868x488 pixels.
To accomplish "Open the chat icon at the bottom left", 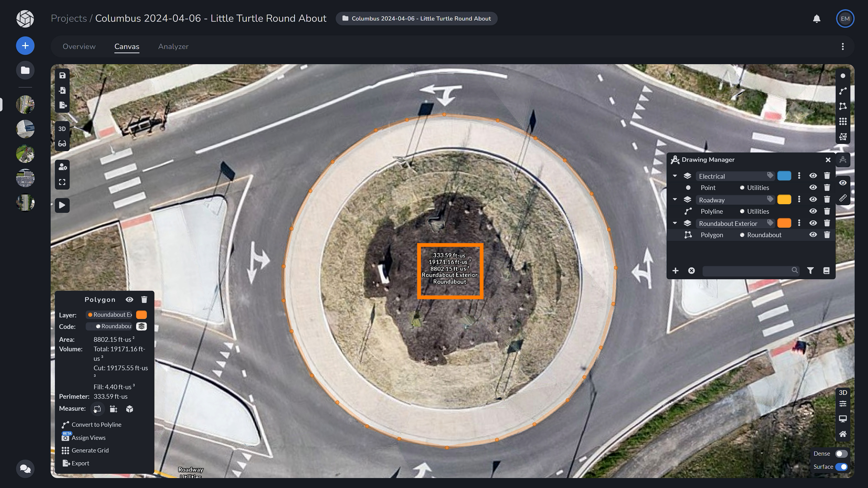I will point(25,469).
